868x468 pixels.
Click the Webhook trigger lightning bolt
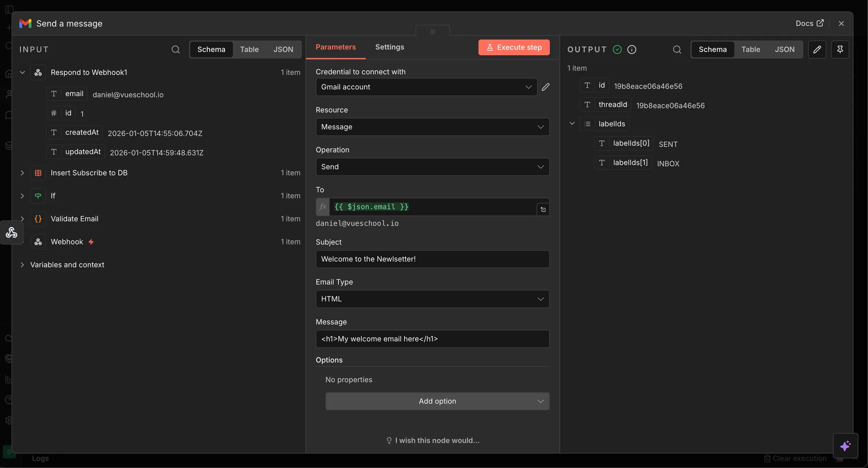pos(91,242)
